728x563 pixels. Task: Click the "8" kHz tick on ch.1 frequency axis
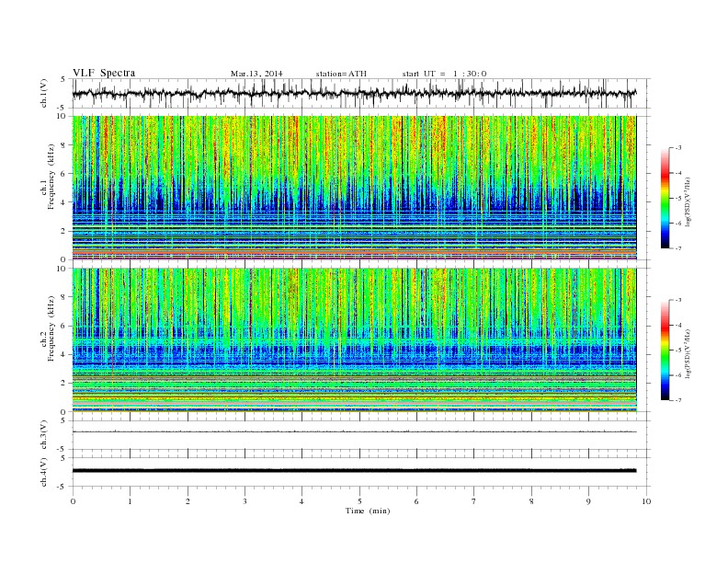[63, 145]
